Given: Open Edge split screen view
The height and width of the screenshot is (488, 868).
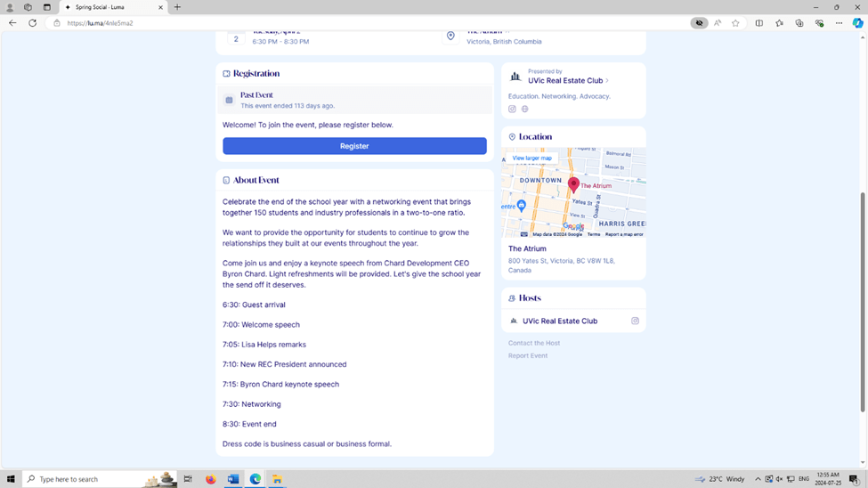Looking at the screenshot, I should pos(759,23).
